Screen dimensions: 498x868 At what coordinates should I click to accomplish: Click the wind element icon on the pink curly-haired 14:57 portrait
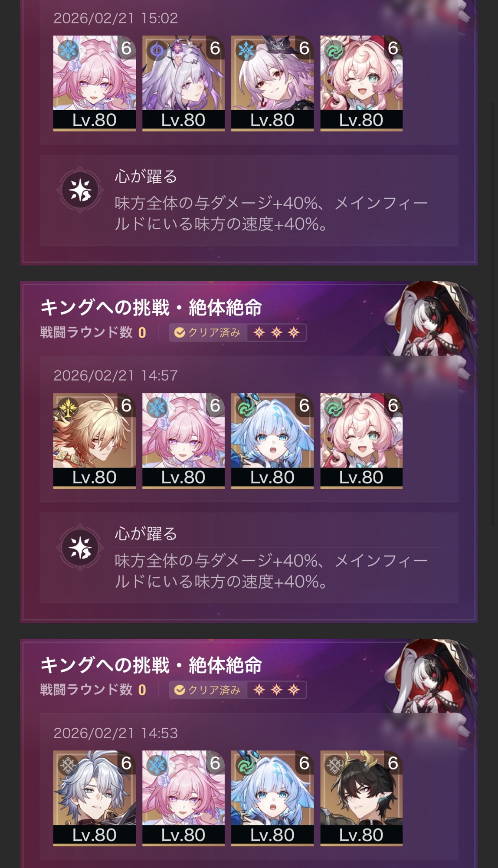click(x=334, y=408)
